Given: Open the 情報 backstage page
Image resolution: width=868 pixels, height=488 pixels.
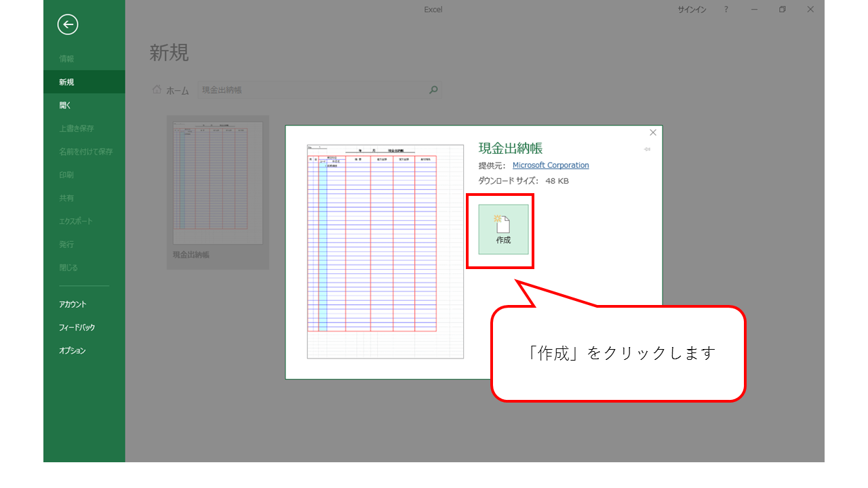Looking at the screenshot, I should (66, 59).
